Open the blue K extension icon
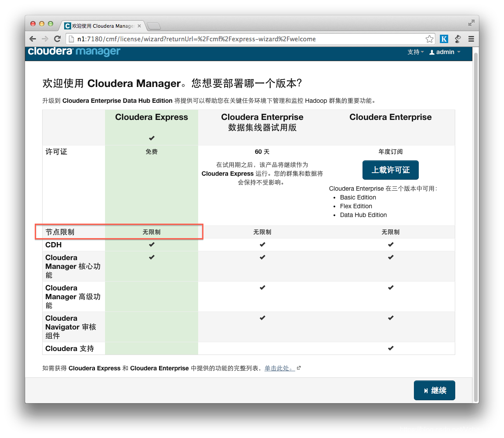 [x=444, y=39]
